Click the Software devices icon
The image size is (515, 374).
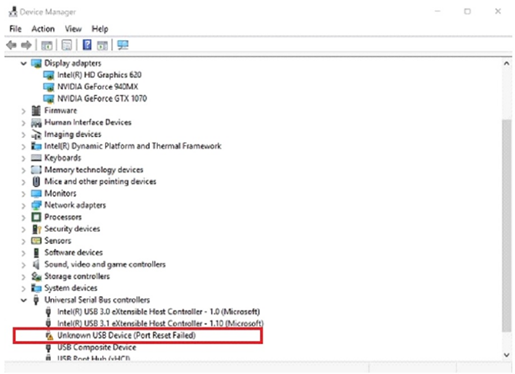36,253
